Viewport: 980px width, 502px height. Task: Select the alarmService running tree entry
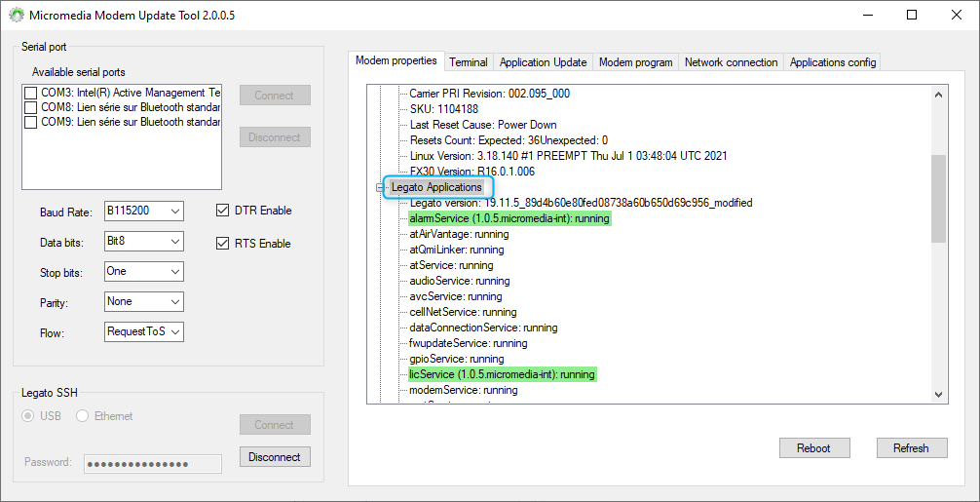(x=509, y=218)
